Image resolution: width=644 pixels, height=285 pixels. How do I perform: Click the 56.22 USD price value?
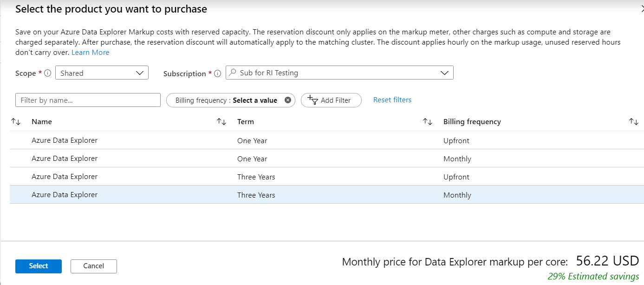click(x=607, y=261)
